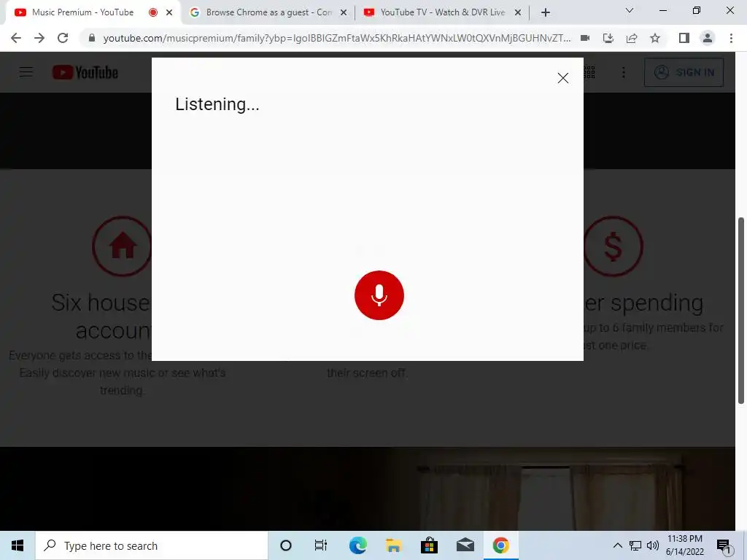Screen dimensions: 747x560
Task: Close the YouTube TV tab
Action: click(518, 12)
